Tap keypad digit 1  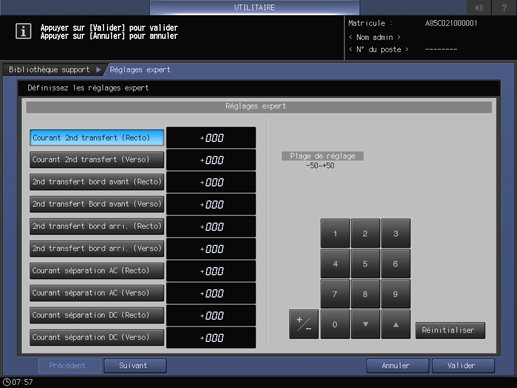pyautogui.click(x=335, y=233)
